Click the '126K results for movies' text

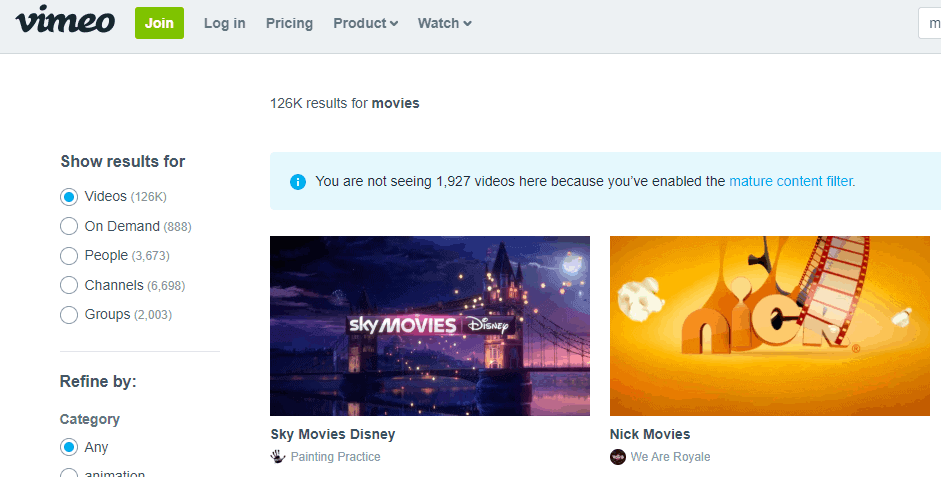click(344, 103)
